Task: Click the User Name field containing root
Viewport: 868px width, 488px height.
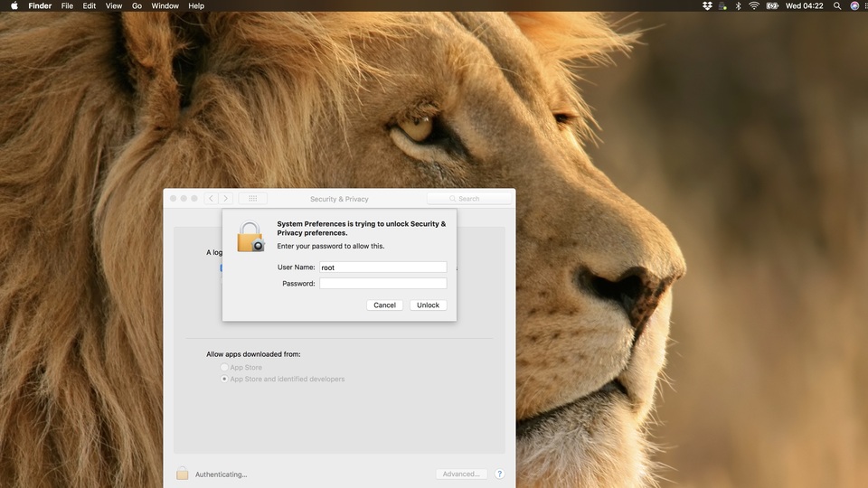Action: coord(383,267)
